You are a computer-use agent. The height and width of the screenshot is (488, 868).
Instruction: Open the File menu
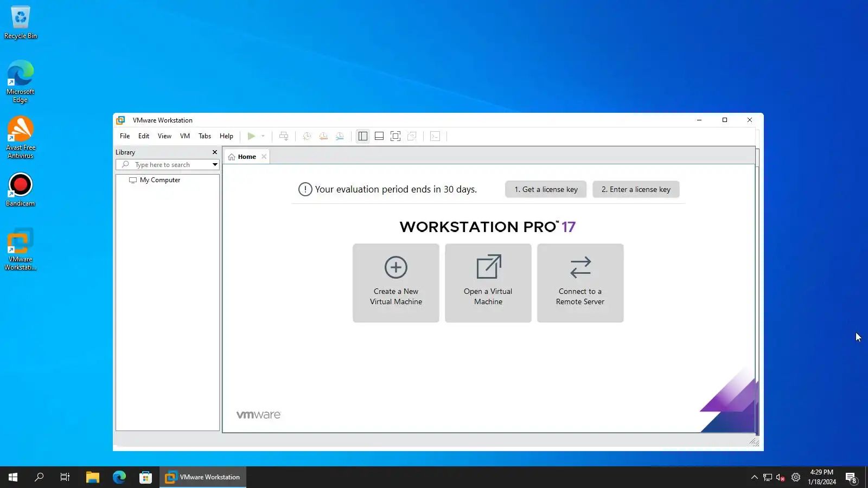(x=125, y=136)
